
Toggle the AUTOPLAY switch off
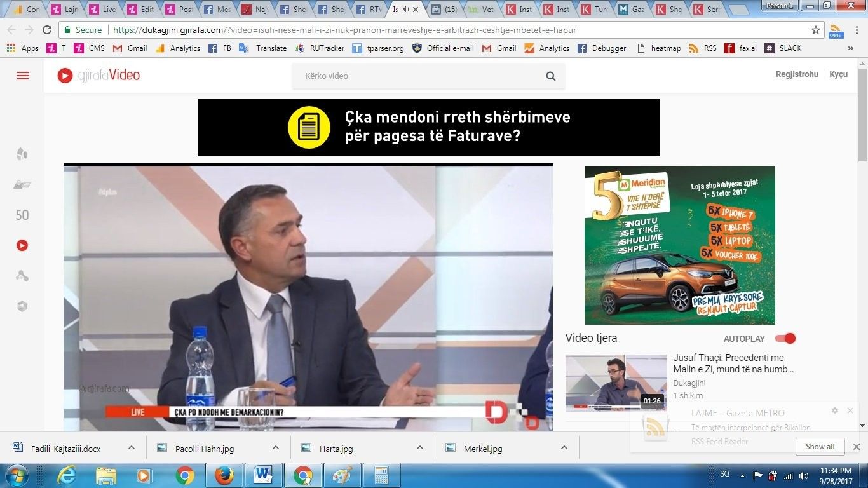point(785,339)
